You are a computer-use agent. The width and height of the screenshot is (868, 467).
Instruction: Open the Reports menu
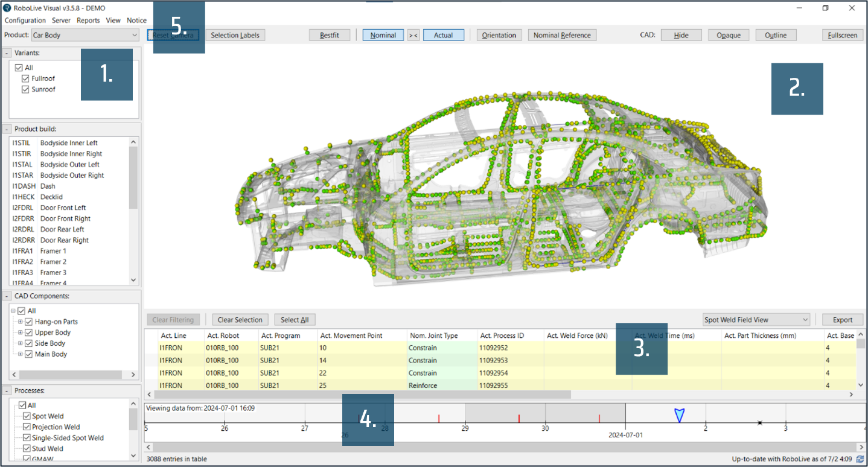[88, 21]
